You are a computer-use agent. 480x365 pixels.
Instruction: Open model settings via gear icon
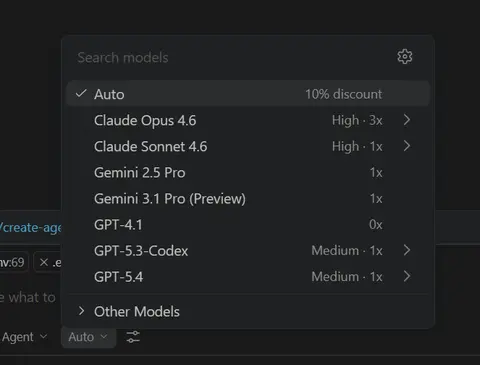[405, 57]
